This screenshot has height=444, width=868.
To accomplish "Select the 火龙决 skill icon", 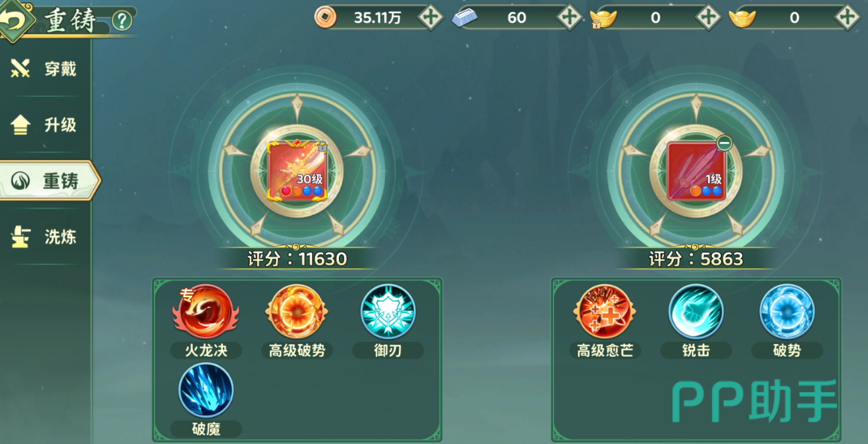I will (205, 312).
